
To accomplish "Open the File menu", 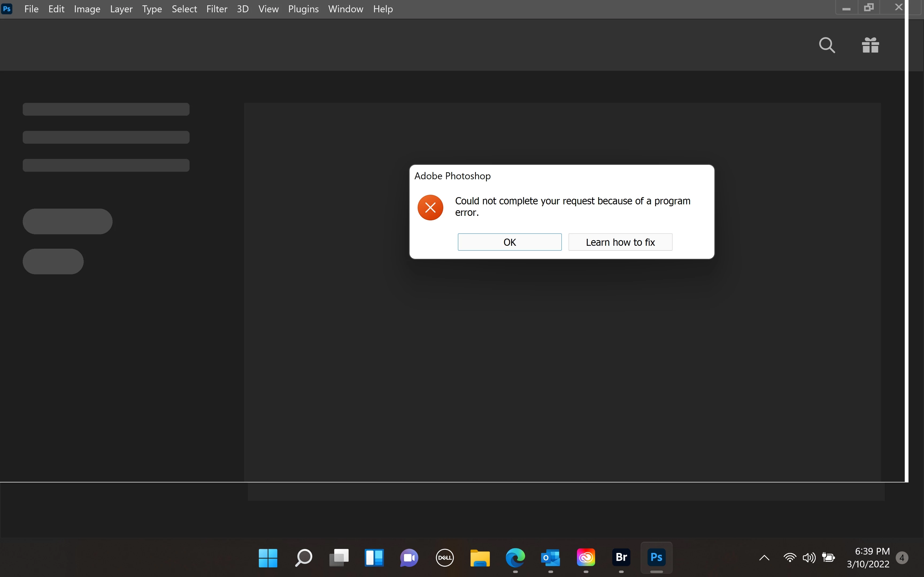I will tap(31, 9).
